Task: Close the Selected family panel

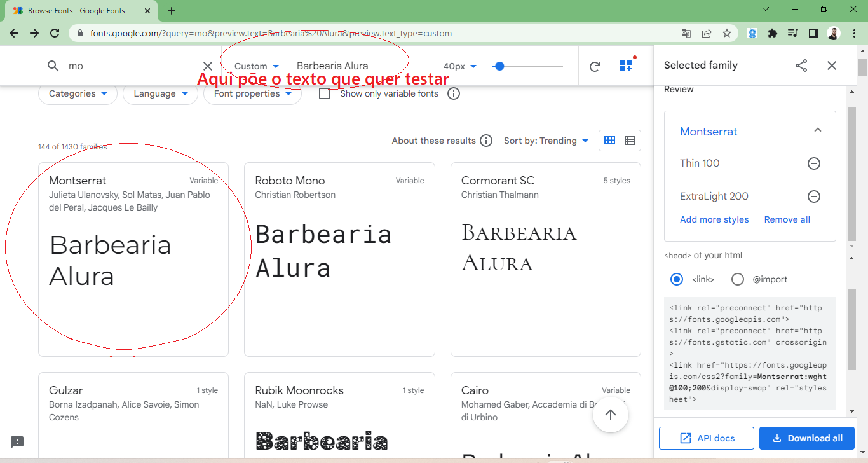Action: coord(832,66)
